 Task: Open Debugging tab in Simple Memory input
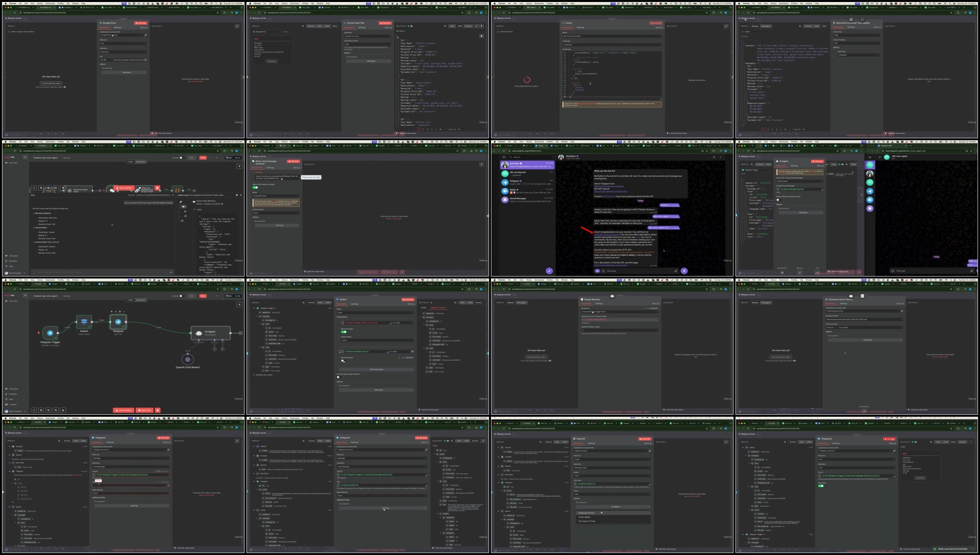tap(521, 302)
